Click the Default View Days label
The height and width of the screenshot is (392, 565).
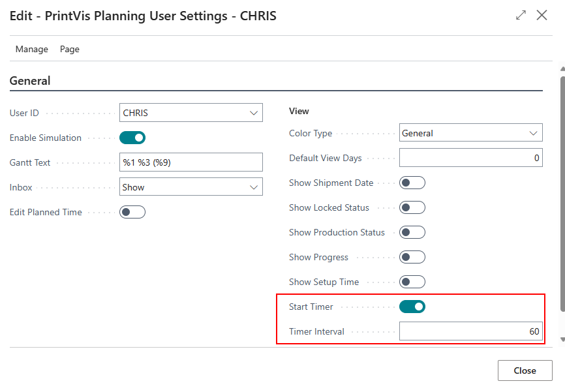coord(326,158)
